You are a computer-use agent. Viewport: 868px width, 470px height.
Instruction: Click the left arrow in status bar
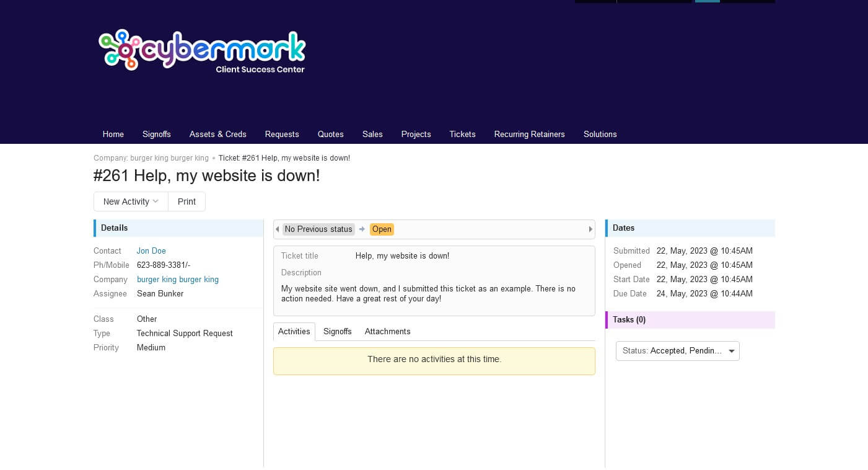point(278,229)
